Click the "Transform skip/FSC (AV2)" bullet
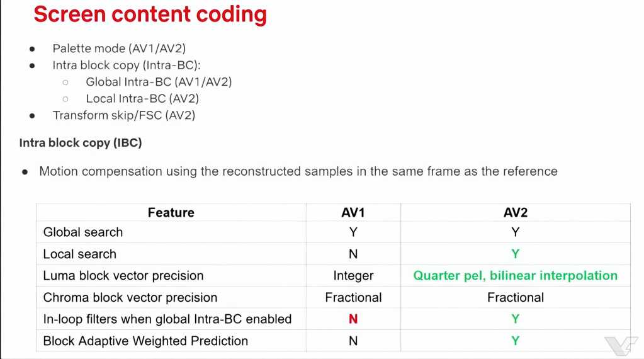644x359 pixels. coord(123,115)
